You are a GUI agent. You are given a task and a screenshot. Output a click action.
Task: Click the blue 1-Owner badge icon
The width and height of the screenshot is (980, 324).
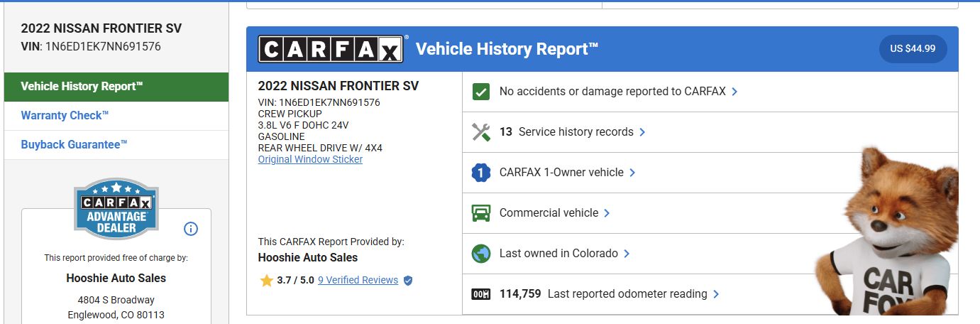[x=481, y=173]
